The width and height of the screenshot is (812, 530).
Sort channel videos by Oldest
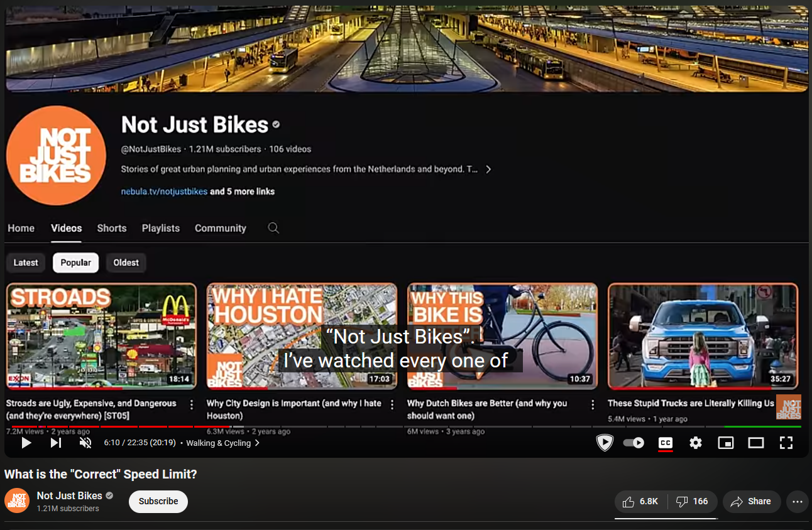pyautogui.click(x=126, y=262)
